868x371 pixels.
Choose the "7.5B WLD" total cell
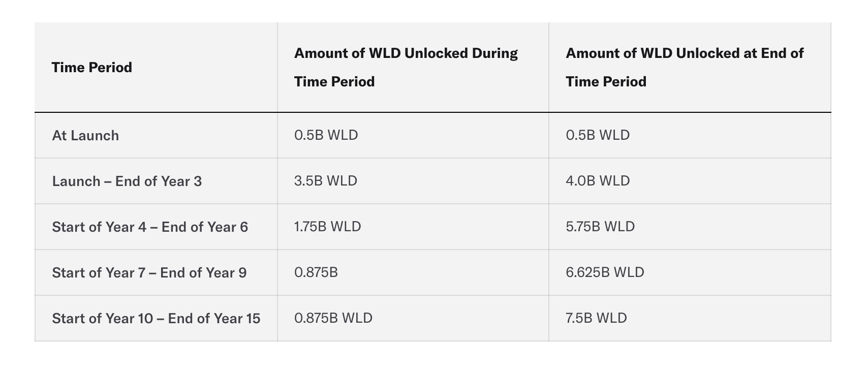[x=596, y=318]
